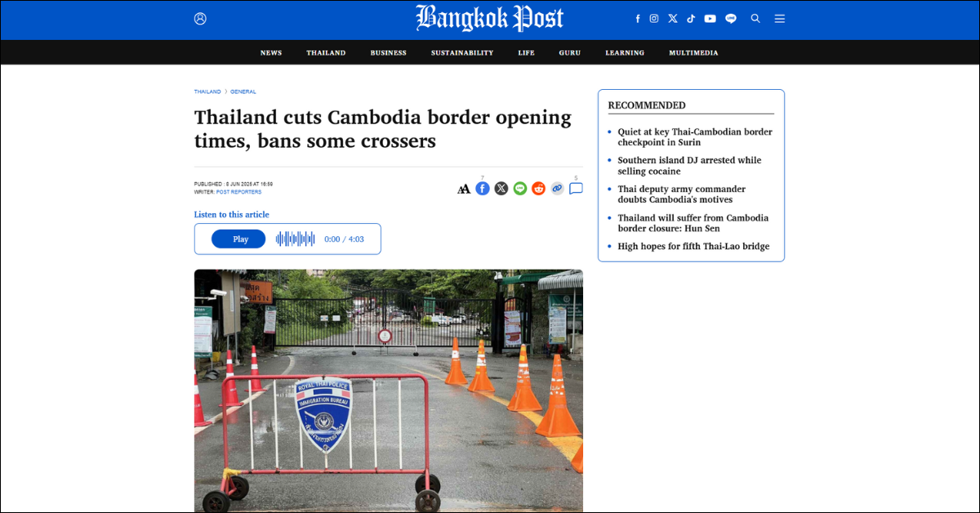Open 'Southern island DJ arrested' recommended link
This screenshot has height=513, width=980.
(x=689, y=166)
